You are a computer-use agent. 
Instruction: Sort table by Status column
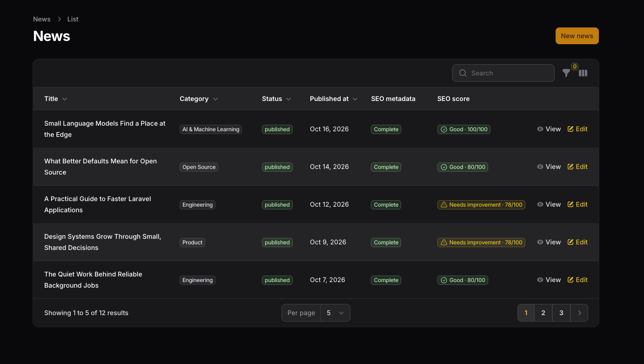point(276,99)
